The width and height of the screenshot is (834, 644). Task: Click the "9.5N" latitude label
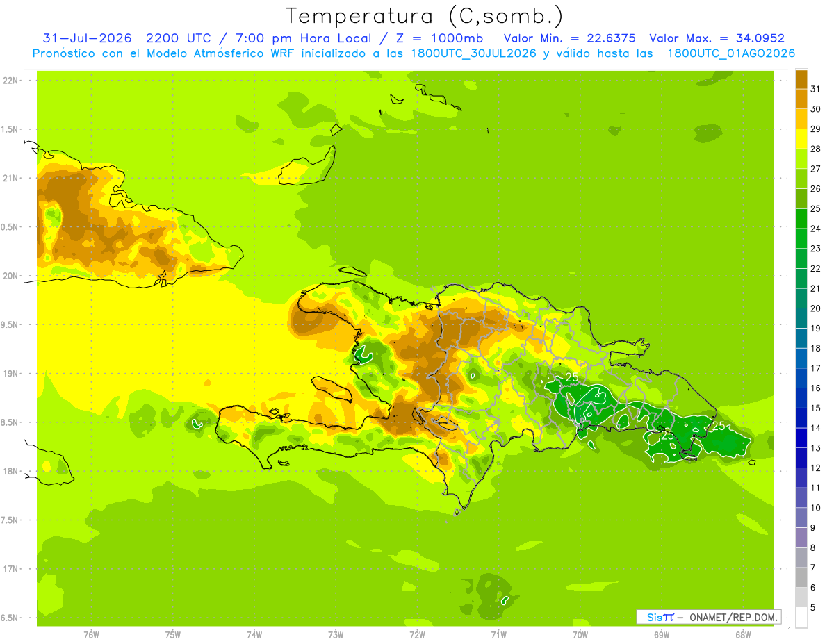tap(10, 325)
